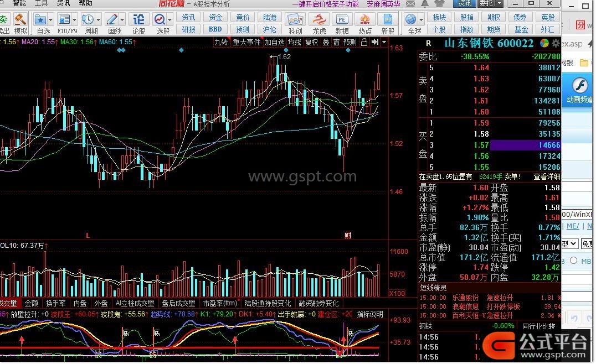Expand the 全球 globe dropdown arrow
This screenshot has height=364, width=596.
click(x=421, y=19)
